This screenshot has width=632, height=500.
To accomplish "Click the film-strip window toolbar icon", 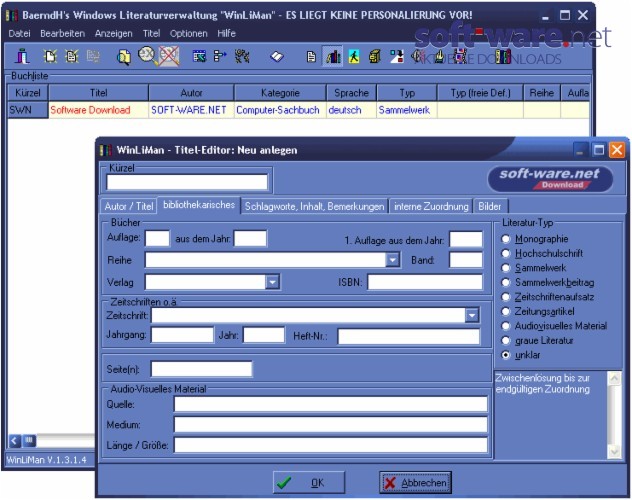I will click(x=199, y=56).
